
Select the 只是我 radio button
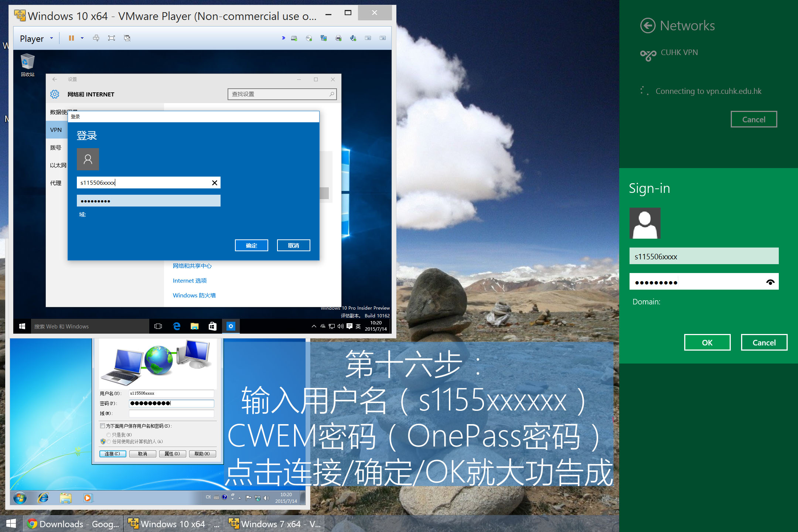click(109, 435)
